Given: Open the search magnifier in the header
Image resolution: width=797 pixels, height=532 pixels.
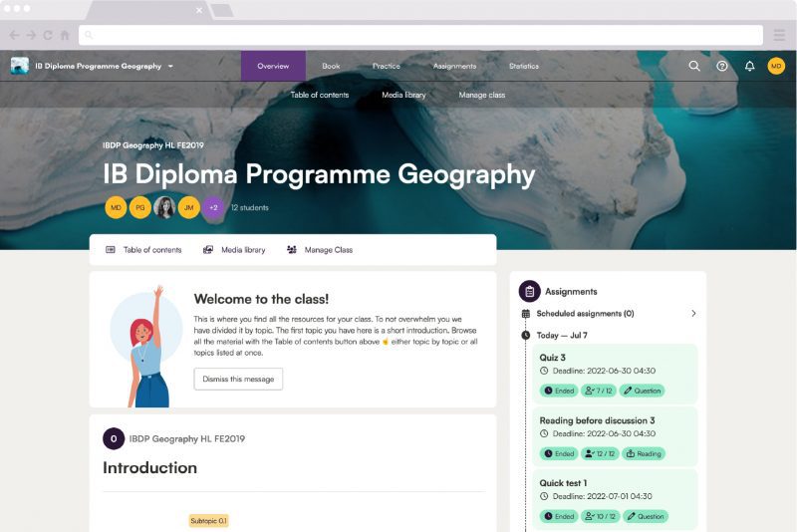Looking at the screenshot, I should [694, 66].
